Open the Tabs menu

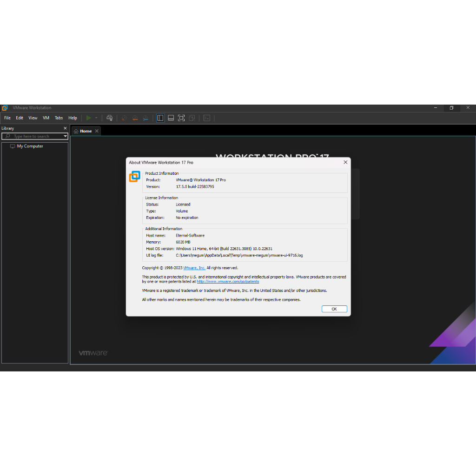(x=59, y=118)
